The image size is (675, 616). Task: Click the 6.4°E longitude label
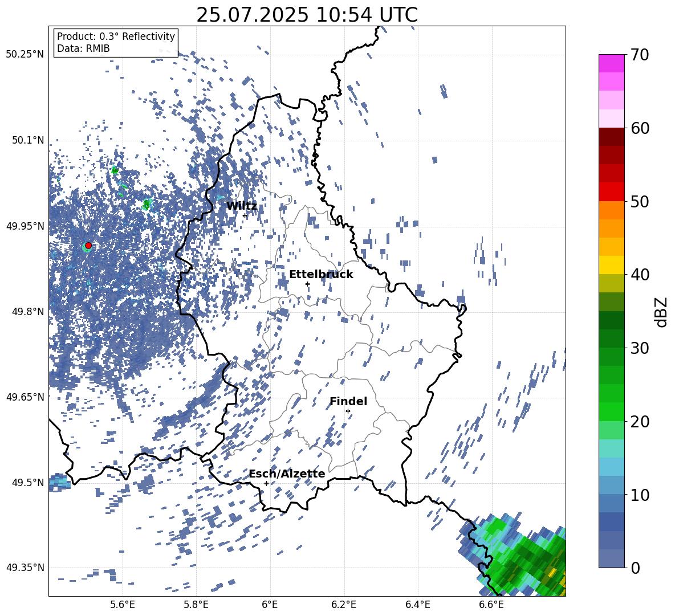coord(417,605)
